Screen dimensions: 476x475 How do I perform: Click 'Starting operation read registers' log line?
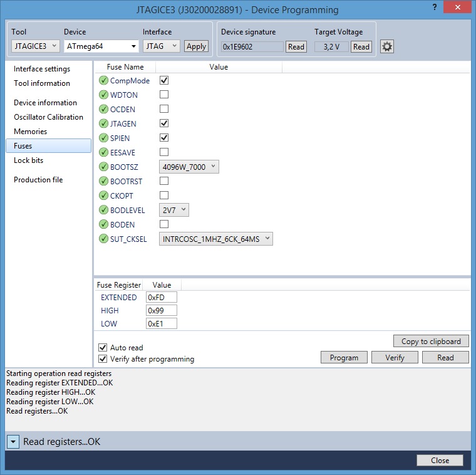click(59, 373)
